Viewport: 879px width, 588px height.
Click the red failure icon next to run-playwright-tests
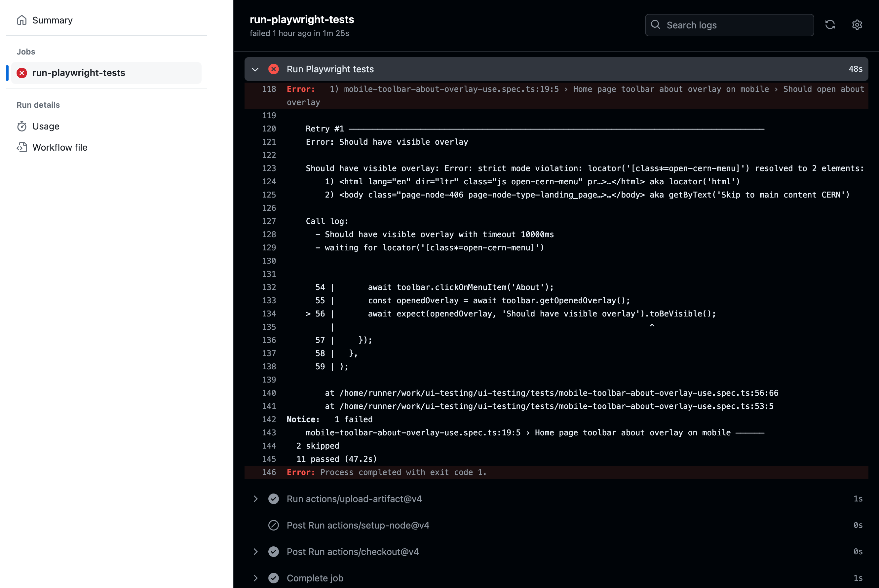tap(22, 73)
